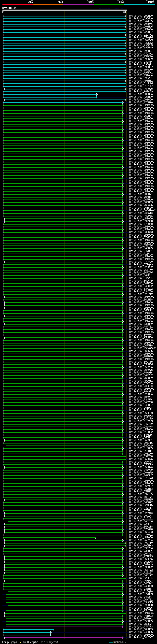Open hit UniRef100_P25870

[141, 102]
